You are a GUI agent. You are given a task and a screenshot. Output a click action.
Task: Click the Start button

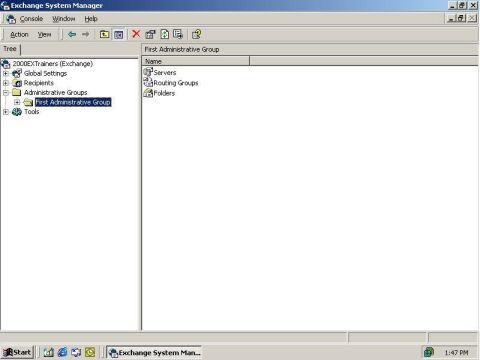point(17,352)
